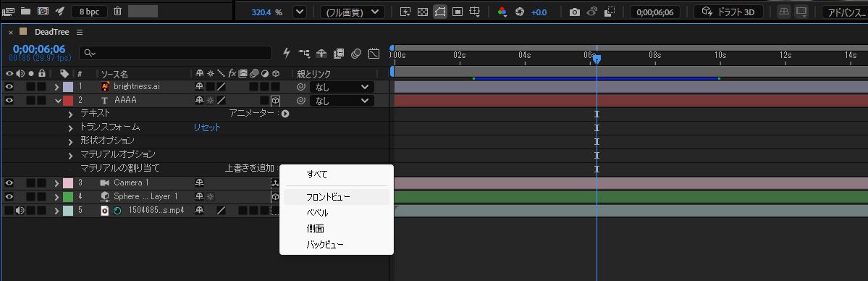Click the viewer timecode 0;00;06;06 button
Viewport: 868px width, 281px height.
pyautogui.click(x=655, y=12)
